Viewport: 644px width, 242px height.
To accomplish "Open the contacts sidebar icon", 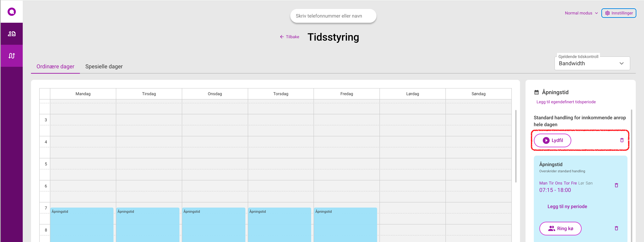I will point(12,34).
